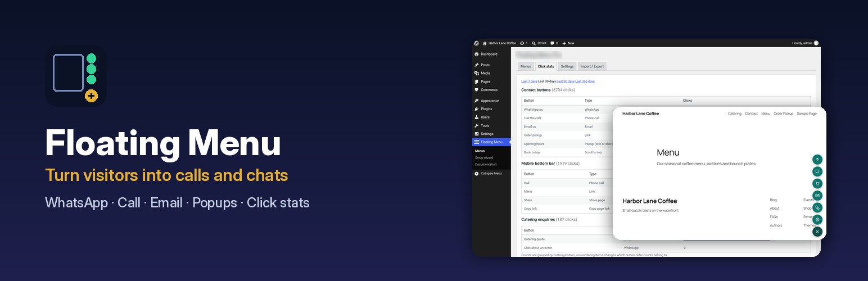Click the 'Opening hours' row
The height and width of the screenshot is (281, 868).
pos(567,144)
